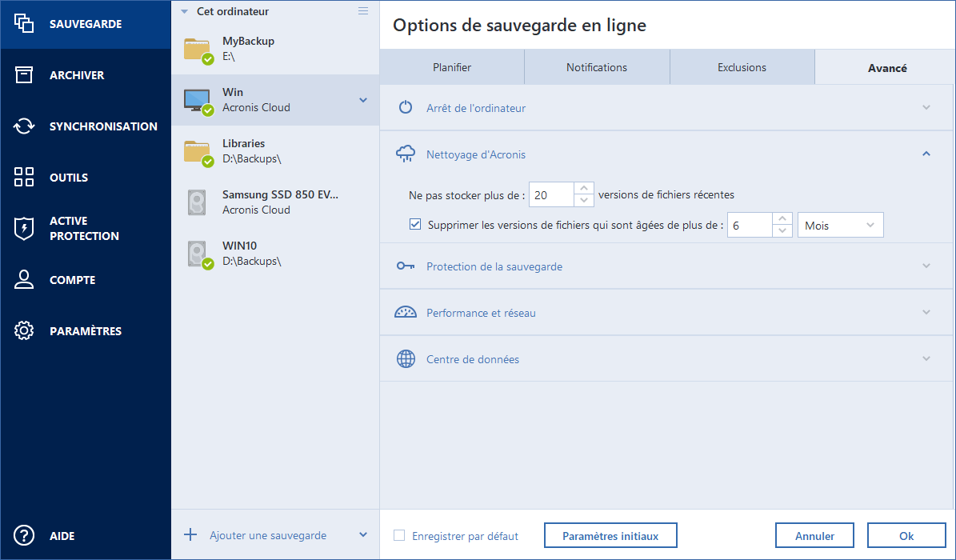Open the Archiver section icon
Viewport: 956px width, 560px height.
click(24, 75)
